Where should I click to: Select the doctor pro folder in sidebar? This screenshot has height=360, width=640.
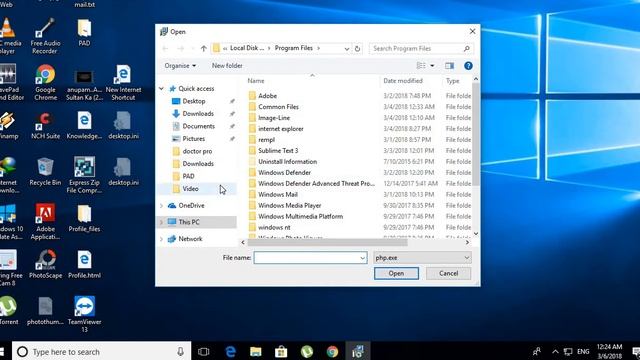coord(197,151)
